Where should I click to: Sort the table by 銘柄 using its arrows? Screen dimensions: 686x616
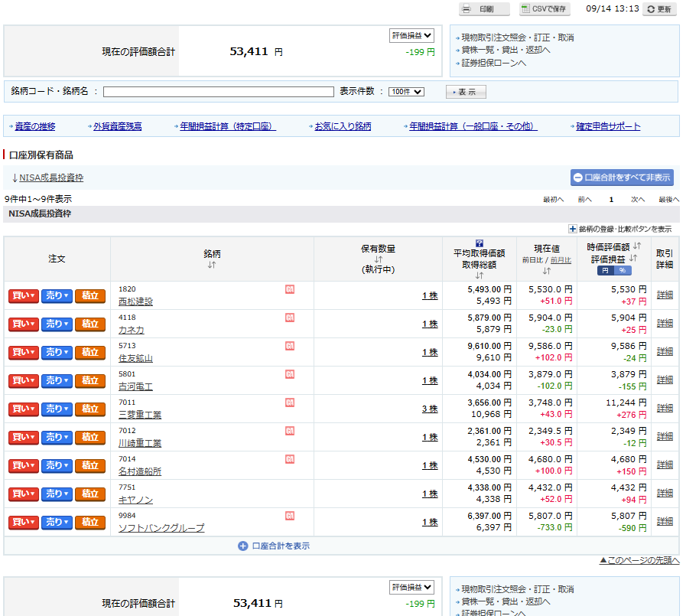point(212,265)
